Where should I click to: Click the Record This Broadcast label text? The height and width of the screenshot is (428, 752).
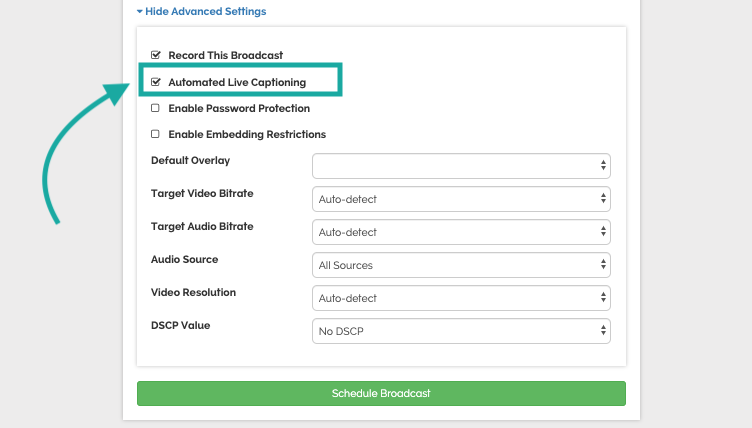pos(225,55)
